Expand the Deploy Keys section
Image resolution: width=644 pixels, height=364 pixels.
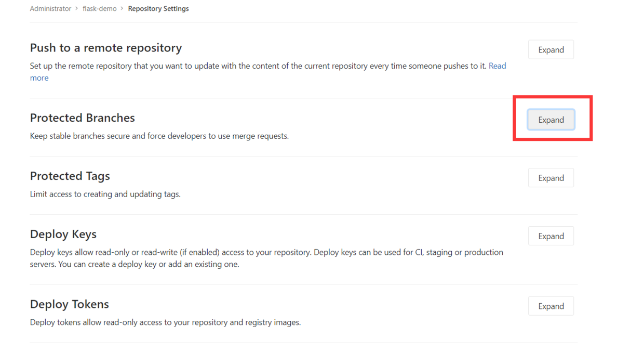point(551,236)
